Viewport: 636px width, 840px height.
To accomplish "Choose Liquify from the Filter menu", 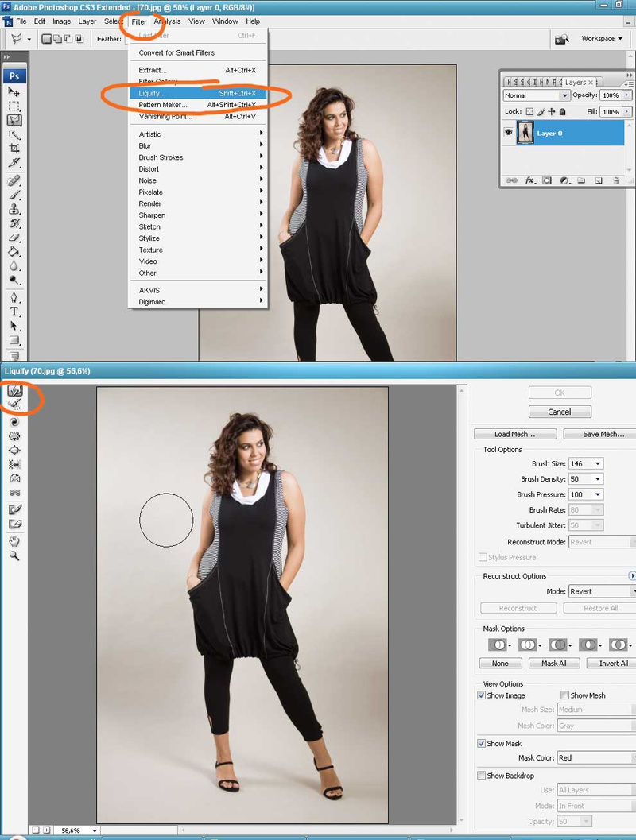I will click(x=153, y=94).
